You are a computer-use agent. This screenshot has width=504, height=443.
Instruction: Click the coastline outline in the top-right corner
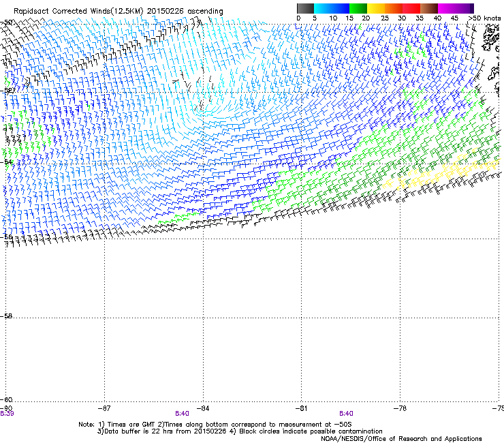492,38
